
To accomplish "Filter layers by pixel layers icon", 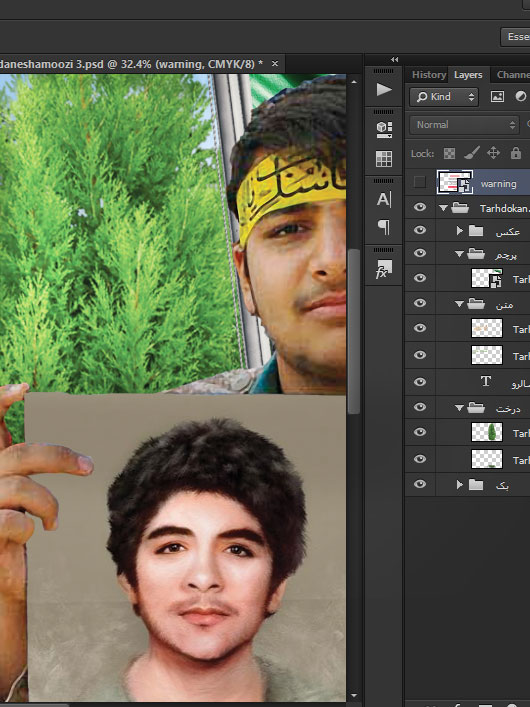I will click(x=497, y=96).
